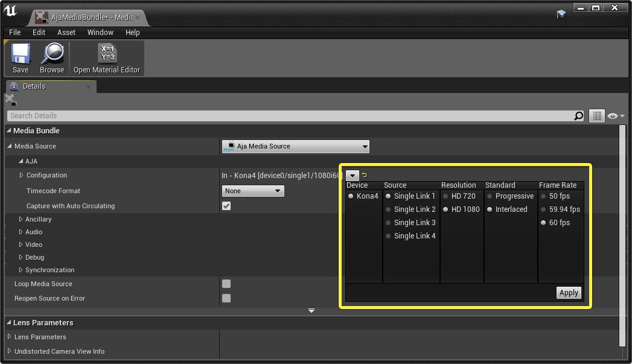Check Reopen Source on Error
Viewport: 632px width, 364px height.
click(x=226, y=298)
